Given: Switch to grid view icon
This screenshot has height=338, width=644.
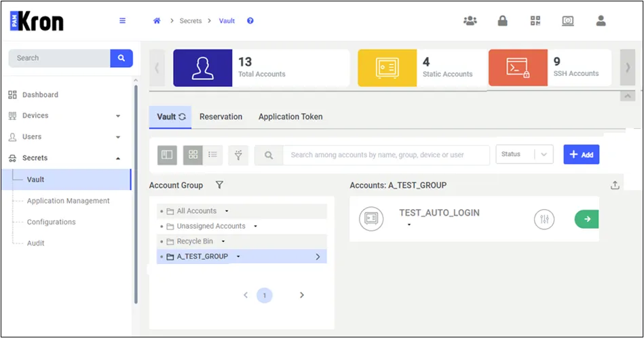Looking at the screenshot, I should click(193, 155).
